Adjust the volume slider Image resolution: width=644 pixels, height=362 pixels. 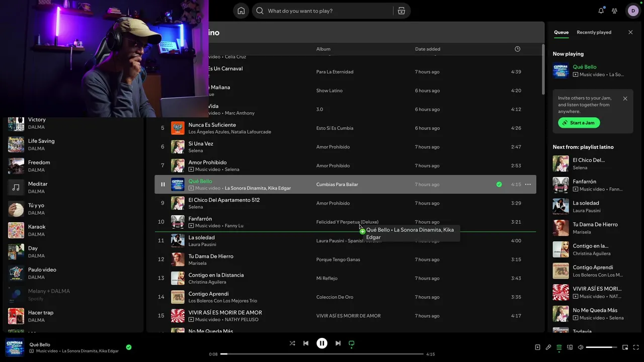click(x=602, y=347)
